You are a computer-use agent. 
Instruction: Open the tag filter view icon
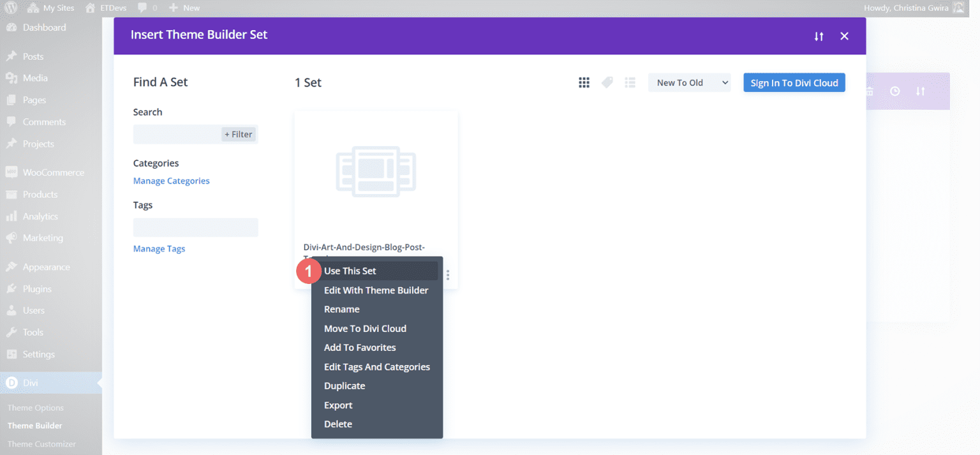click(607, 82)
